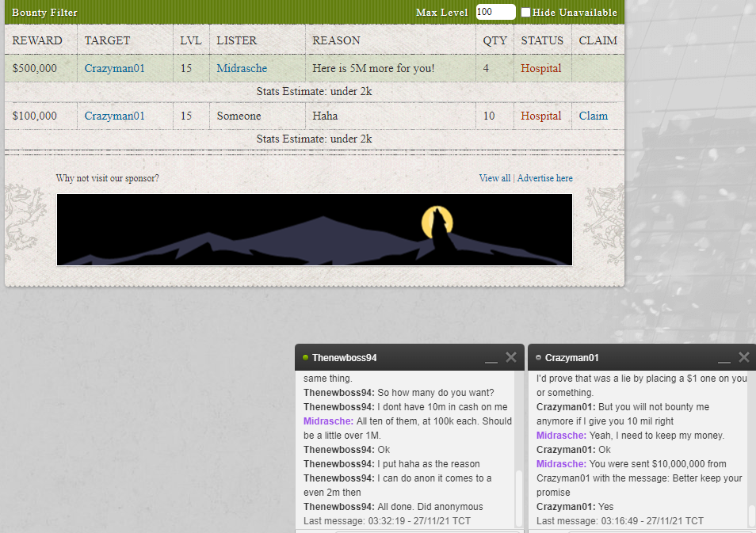Screen dimensions: 756x533
Task: Open the View all sponsors link
Action: point(494,178)
